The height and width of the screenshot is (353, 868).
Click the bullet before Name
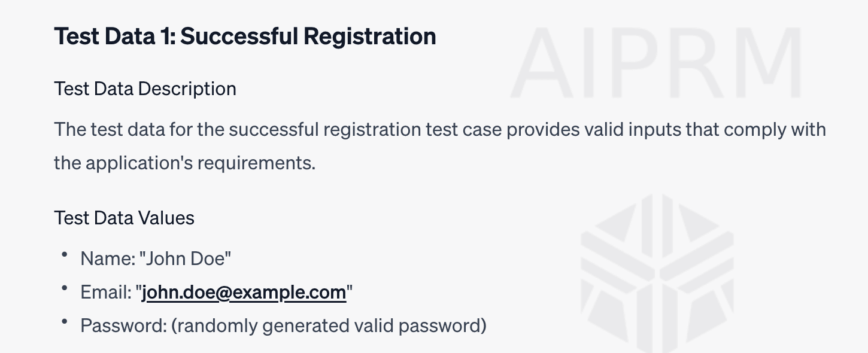point(64,255)
